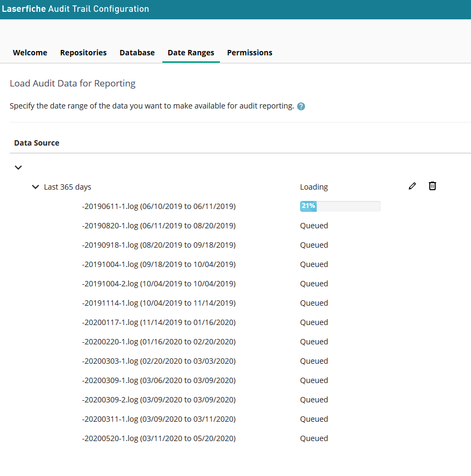Go to the Database tab
The width and height of the screenshot is (471, 476).
pos(137,53)
